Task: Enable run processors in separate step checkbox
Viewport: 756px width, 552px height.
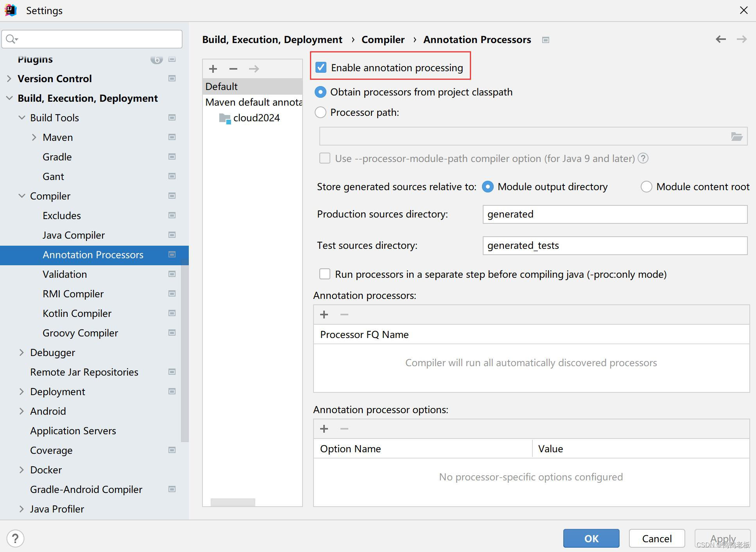Action: pos(325,274)
